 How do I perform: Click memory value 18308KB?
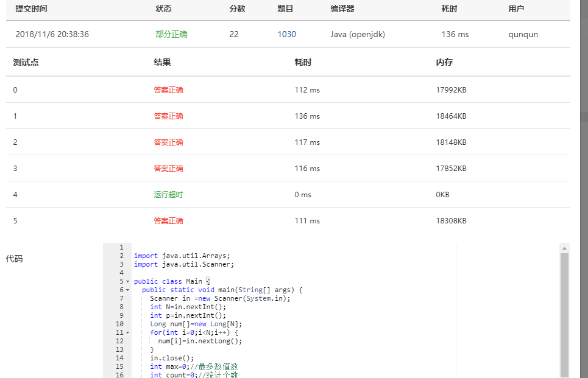click(451, 221)
